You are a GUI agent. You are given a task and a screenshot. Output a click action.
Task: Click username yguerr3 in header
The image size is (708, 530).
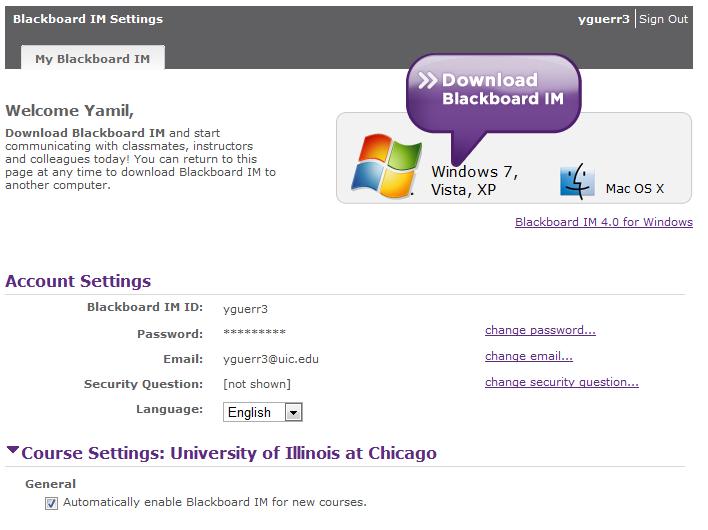(x=603, y=19)
